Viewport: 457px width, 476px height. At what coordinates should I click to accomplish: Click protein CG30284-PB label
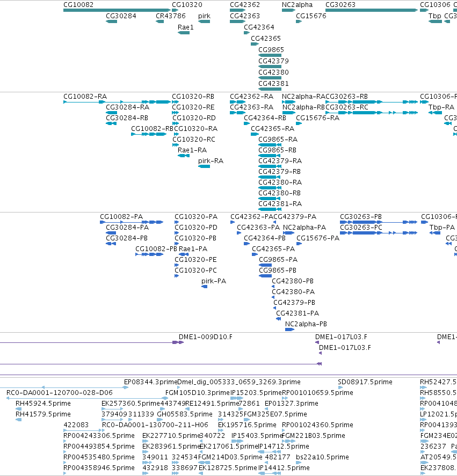(x=127, y=238)
